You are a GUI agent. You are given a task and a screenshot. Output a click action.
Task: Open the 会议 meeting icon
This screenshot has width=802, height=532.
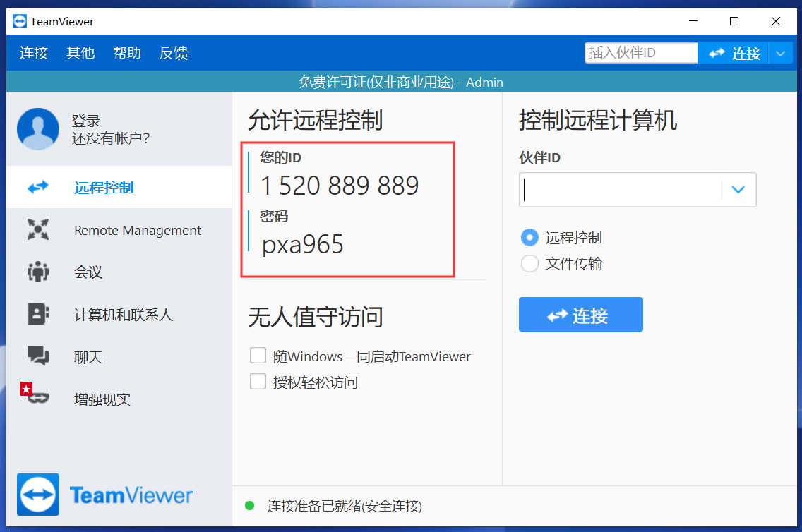(x=38, y=272)
